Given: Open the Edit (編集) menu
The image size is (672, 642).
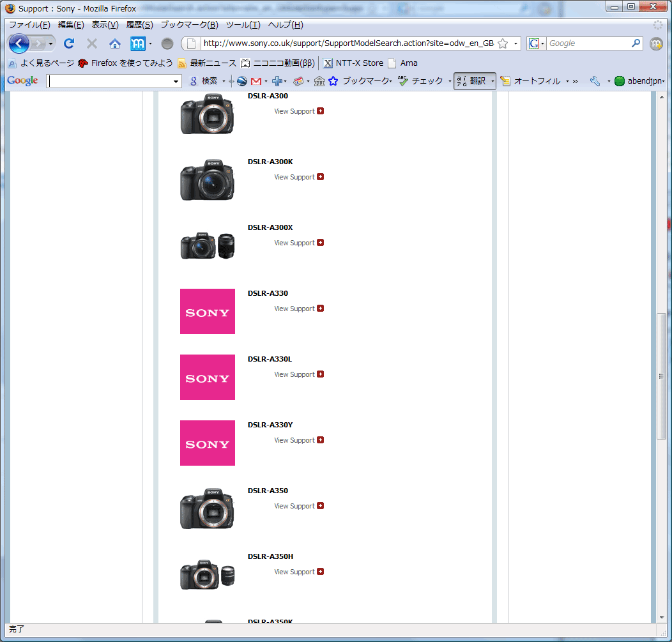Looking at the screenshot, I should pyautogui.click(x=71, y=25).
